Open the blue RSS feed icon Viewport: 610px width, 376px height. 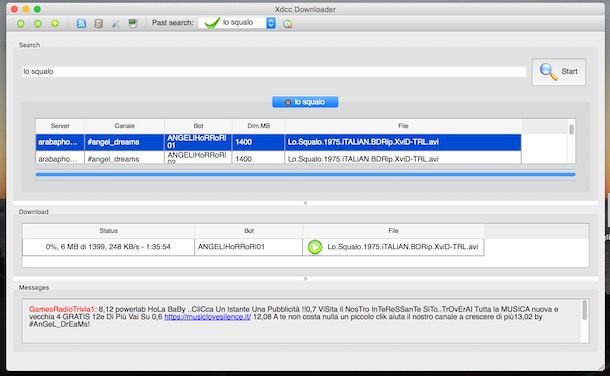click(81, 24)
